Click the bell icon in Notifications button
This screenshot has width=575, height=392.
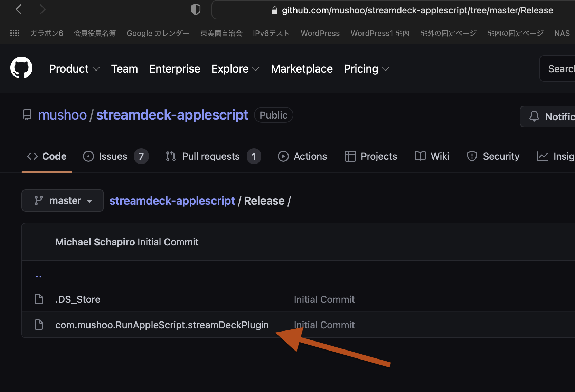pos(534,116)
